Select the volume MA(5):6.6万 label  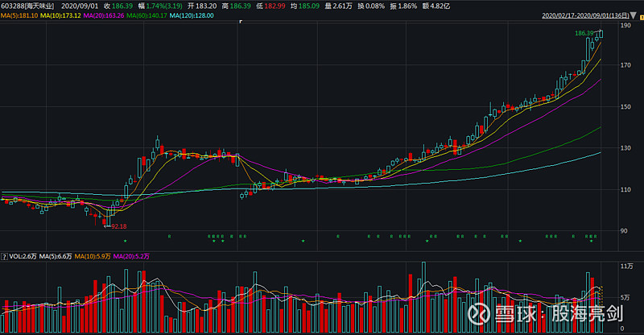click(56, 257)
